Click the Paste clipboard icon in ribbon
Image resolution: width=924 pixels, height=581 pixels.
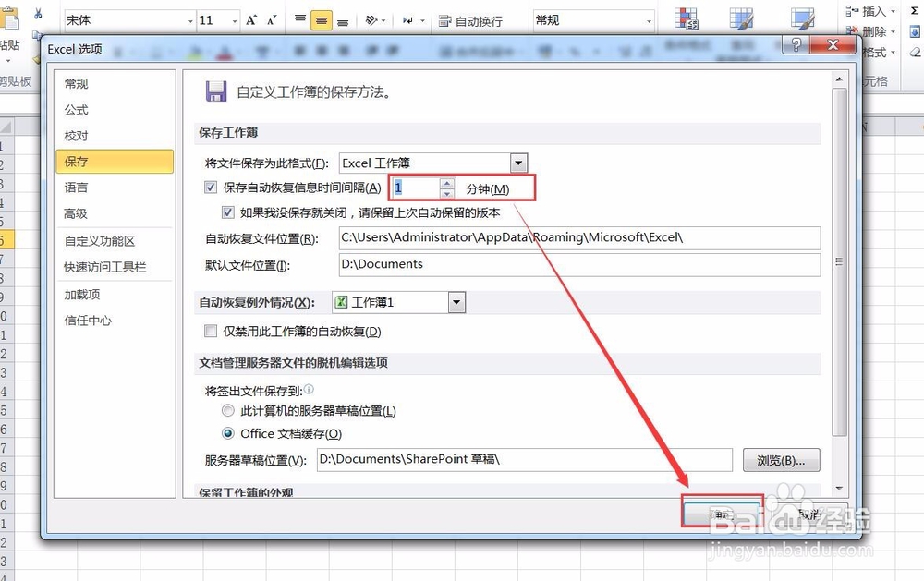8,20
